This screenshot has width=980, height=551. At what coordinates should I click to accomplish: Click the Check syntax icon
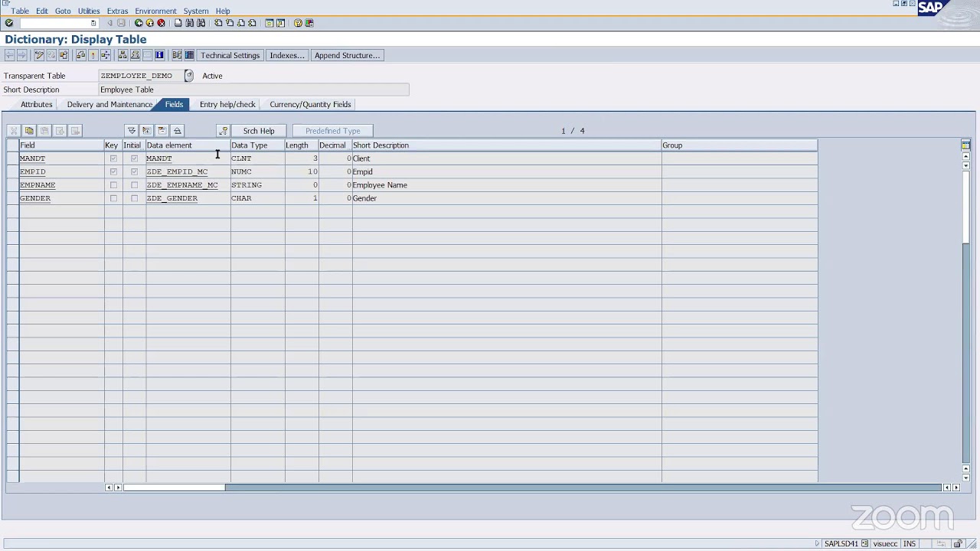(x=80, y=55)
